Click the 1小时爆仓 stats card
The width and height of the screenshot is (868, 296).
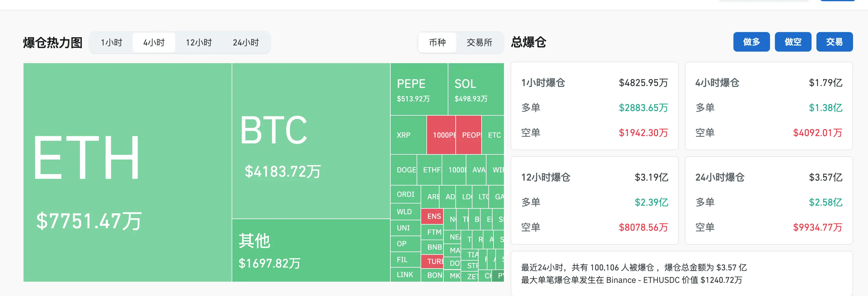594,106
